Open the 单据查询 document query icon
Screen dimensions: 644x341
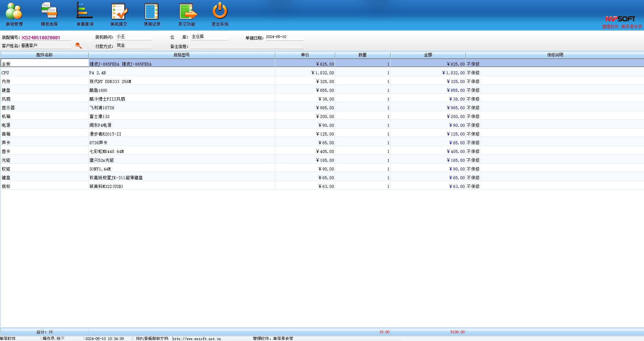point(85,14)
